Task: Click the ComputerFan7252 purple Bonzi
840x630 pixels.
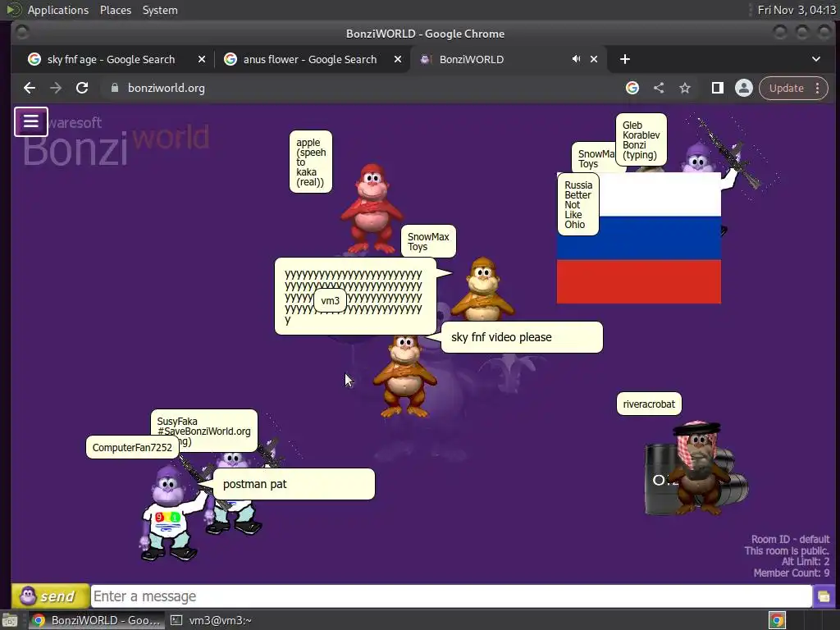Action: click(169, 514)
